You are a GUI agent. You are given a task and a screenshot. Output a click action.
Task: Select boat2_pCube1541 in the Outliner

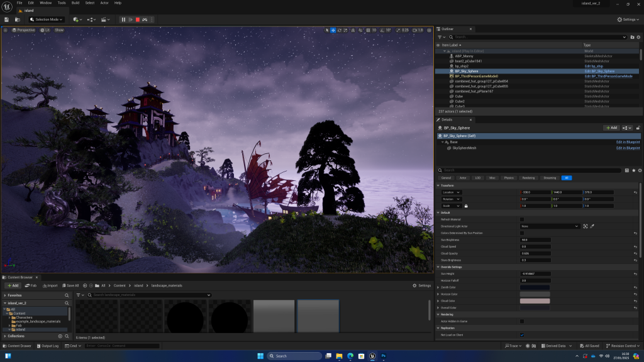[468, 61]
